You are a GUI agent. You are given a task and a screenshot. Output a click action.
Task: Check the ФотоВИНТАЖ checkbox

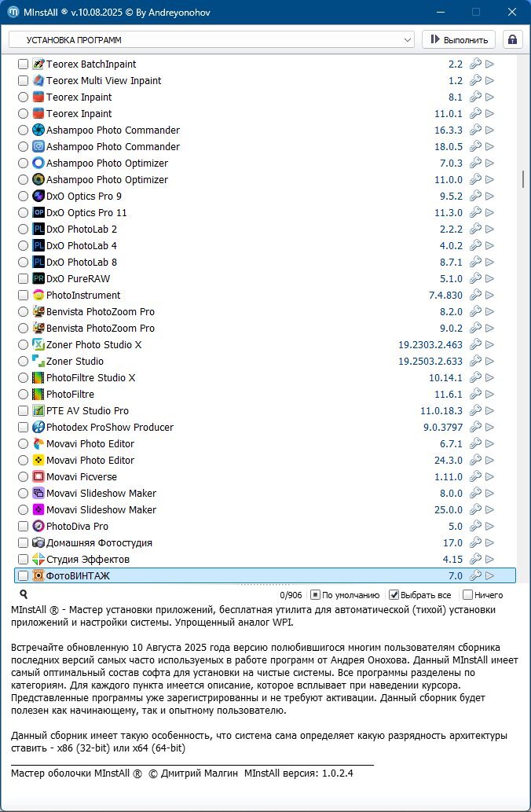23,576
